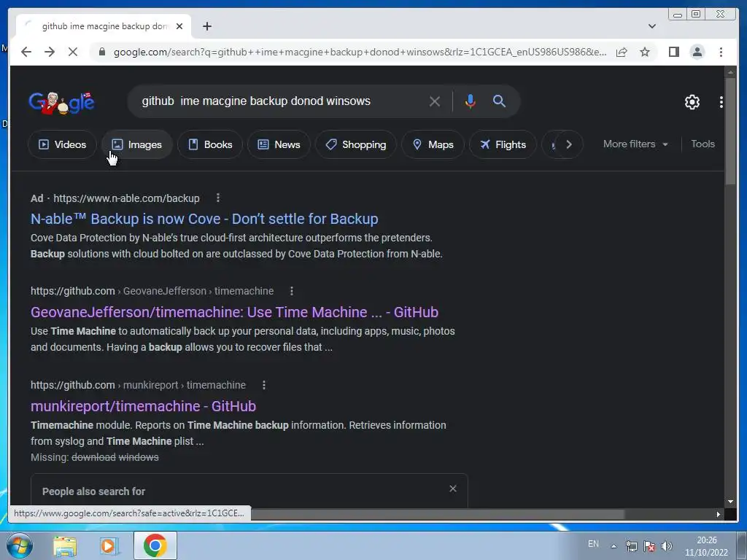Open Google vertical dots menu

721,101
